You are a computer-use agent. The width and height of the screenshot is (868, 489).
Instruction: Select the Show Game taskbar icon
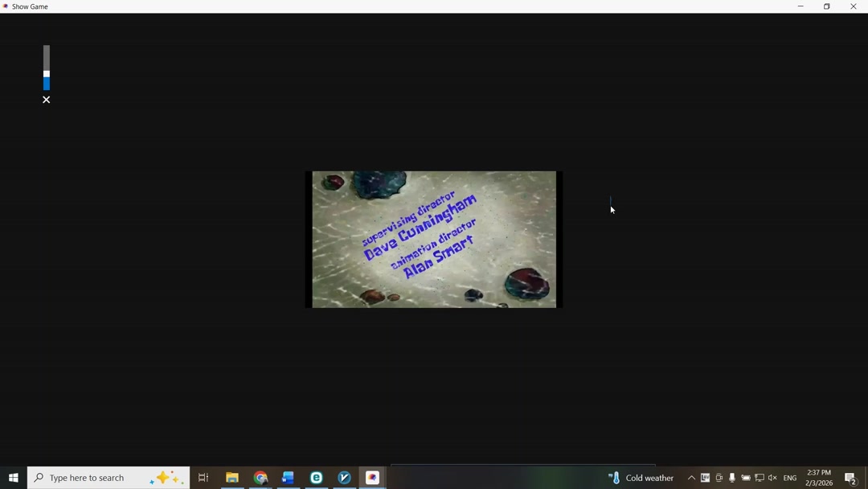(373, 478)
